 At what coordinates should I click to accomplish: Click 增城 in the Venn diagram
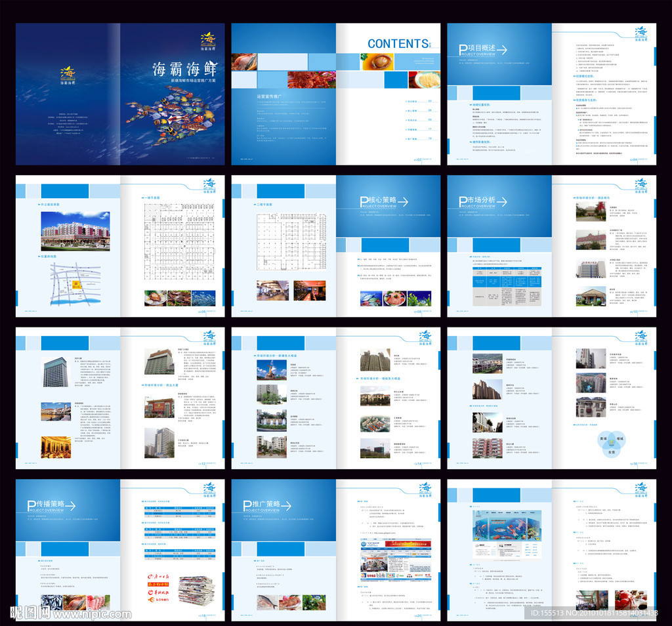[619, 439]
